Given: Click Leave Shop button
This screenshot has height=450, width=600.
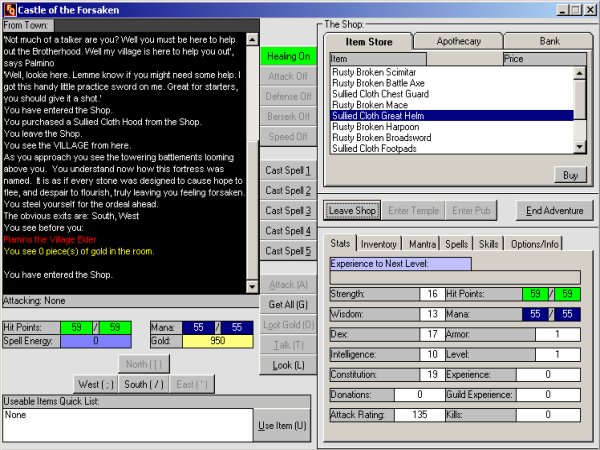Looking at the screenshot, I should (x=351, y=210).
